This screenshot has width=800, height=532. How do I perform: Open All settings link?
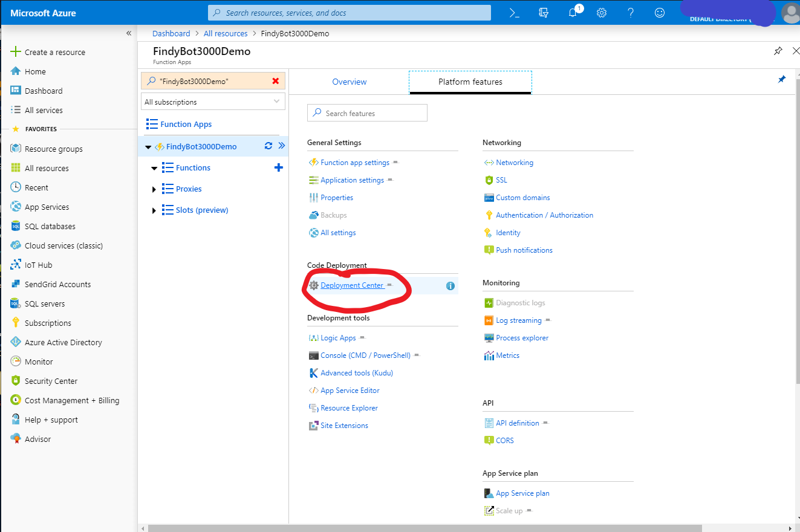(x=338, y=233)
